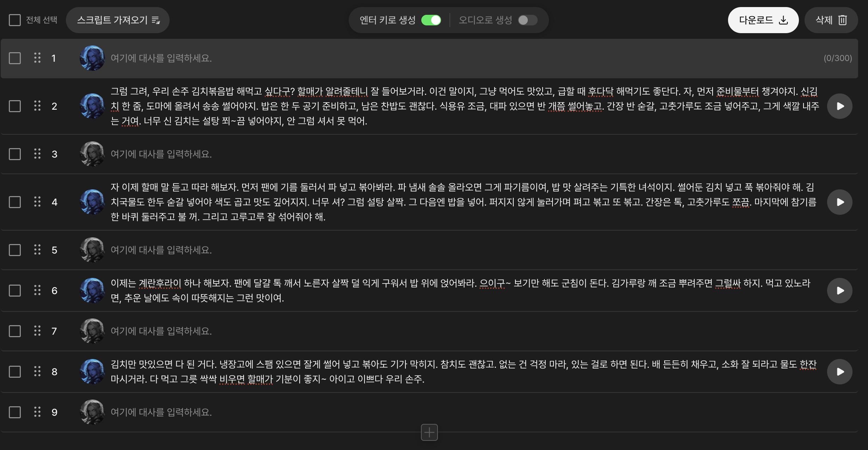Click the drag handle of row 2
This screenshot has width=868, height=450.
click(x=37, y=106)
